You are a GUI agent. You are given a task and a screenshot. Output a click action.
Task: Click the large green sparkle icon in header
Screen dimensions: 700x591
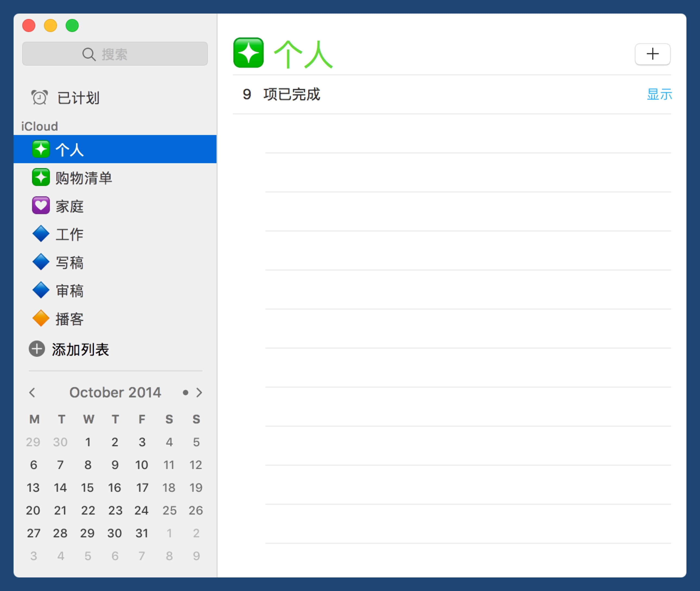coord(249,53)
